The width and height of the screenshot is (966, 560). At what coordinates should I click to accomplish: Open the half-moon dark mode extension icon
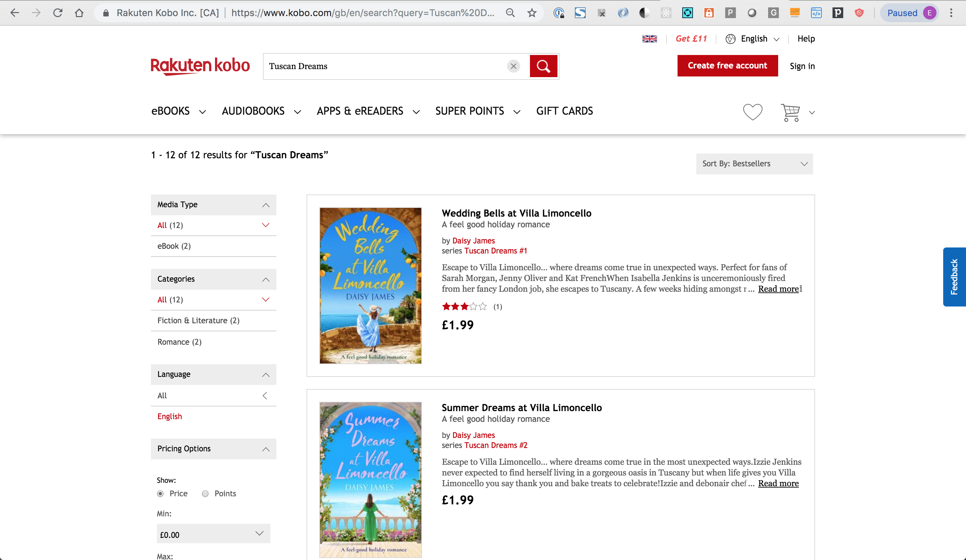(644, 13)
